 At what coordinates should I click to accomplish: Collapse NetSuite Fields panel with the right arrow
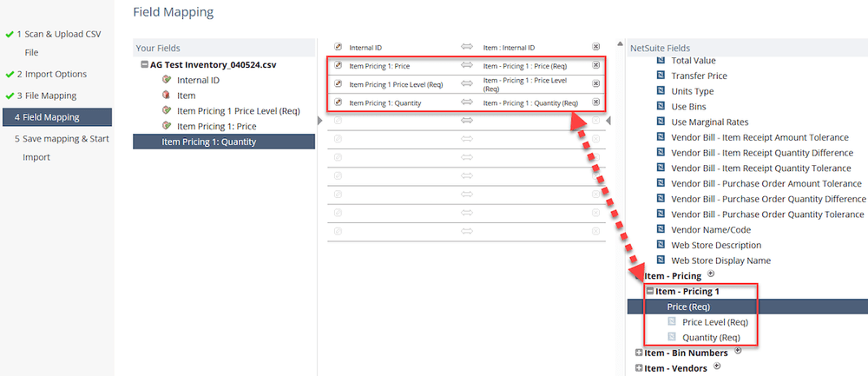coord(609,121)
